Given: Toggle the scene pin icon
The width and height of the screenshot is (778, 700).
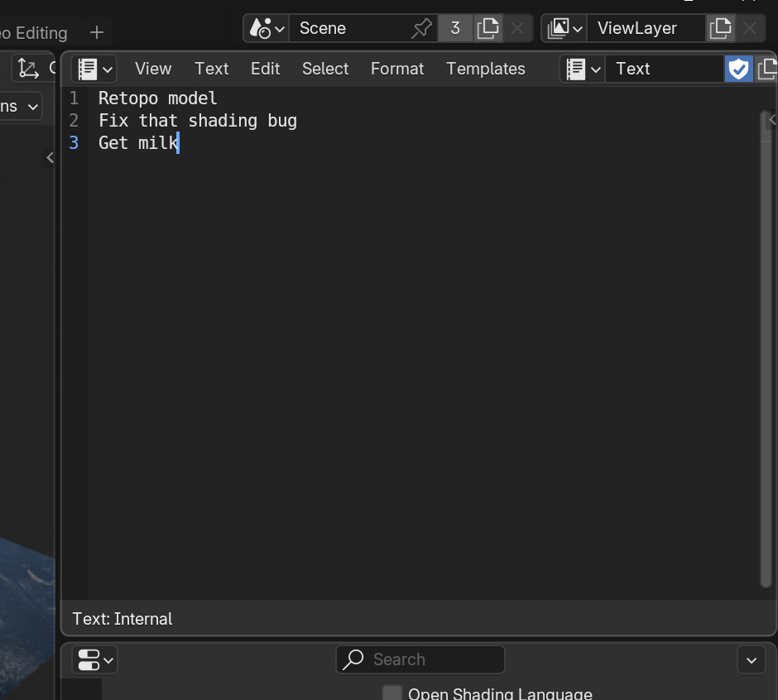Looking at the screenshot, I should click(x=422, y=28).
